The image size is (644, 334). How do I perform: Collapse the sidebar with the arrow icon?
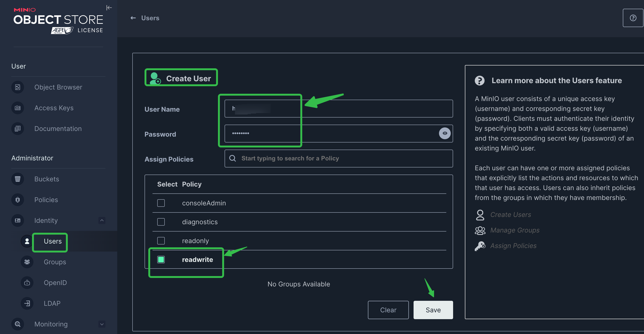(x=109, y=8)
